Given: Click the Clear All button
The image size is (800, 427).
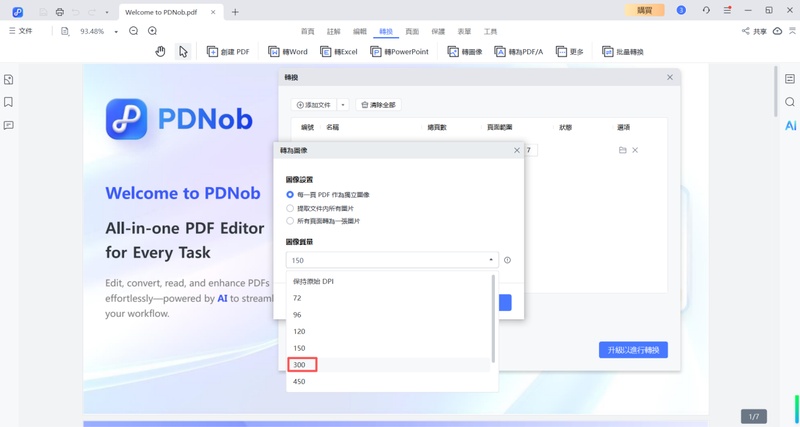Looking at the screenshot, I should (379, 105).
